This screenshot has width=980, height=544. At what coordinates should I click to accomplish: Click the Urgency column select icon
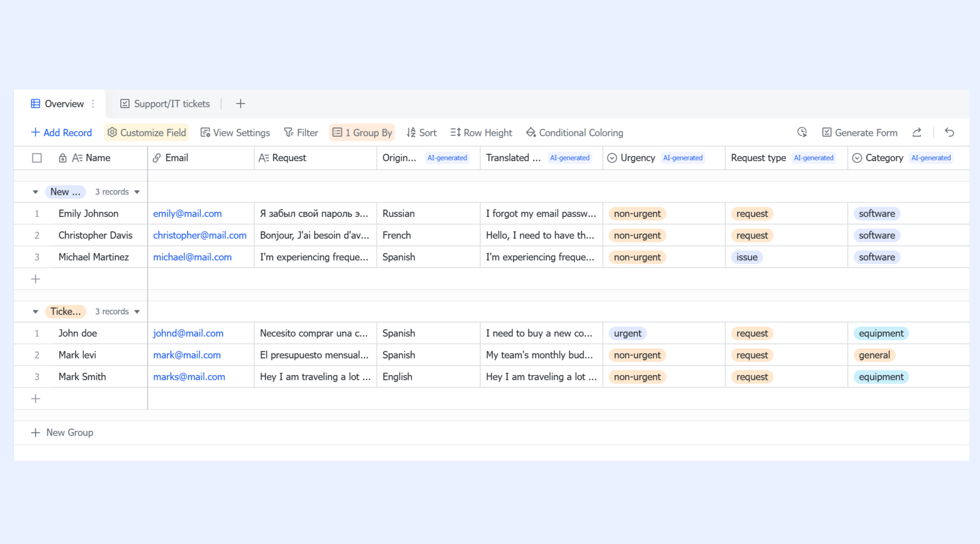[x=612, y=158]
